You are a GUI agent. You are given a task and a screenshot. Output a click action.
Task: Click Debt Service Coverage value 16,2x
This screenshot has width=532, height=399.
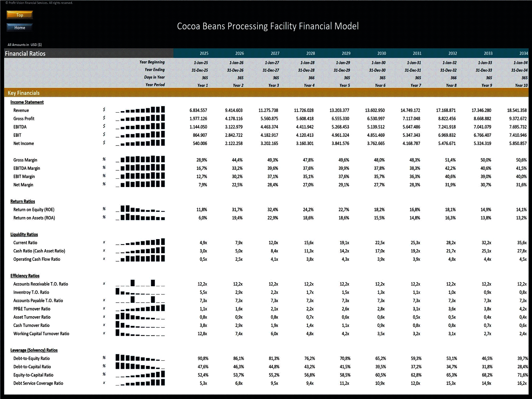coord(522,383)
